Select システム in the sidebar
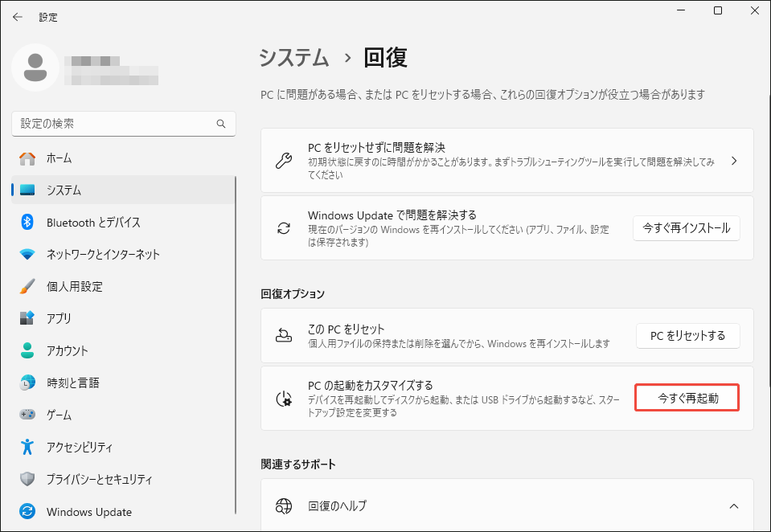This screenshot has height=532, width=771. [x=123, y=190]
